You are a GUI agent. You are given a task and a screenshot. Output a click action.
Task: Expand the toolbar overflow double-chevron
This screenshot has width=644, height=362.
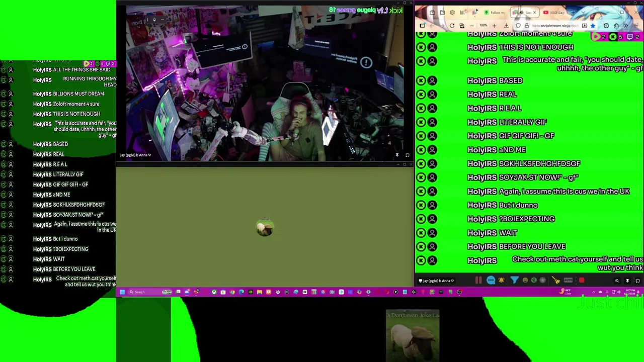tap(626, 26)
